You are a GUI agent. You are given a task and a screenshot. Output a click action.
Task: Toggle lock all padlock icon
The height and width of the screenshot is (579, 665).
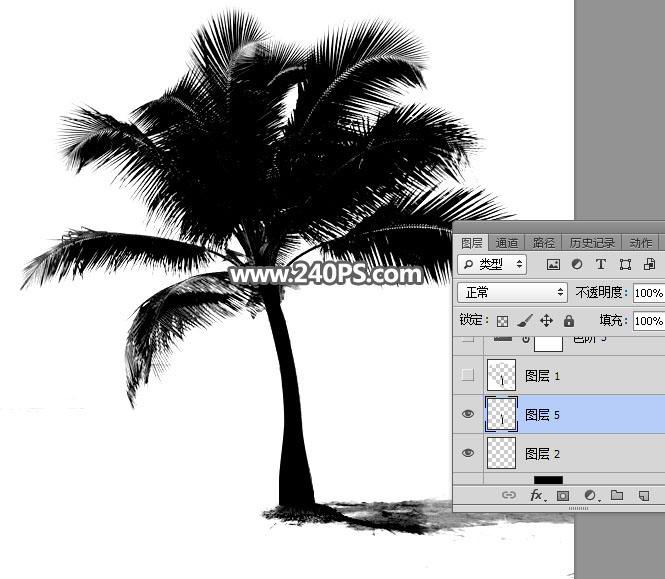(x=569, y=321)
